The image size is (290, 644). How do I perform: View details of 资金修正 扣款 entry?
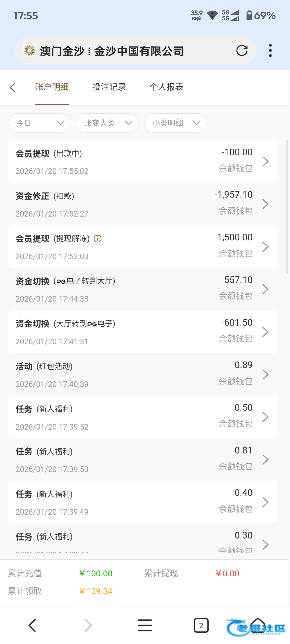[x=143, y=204]
